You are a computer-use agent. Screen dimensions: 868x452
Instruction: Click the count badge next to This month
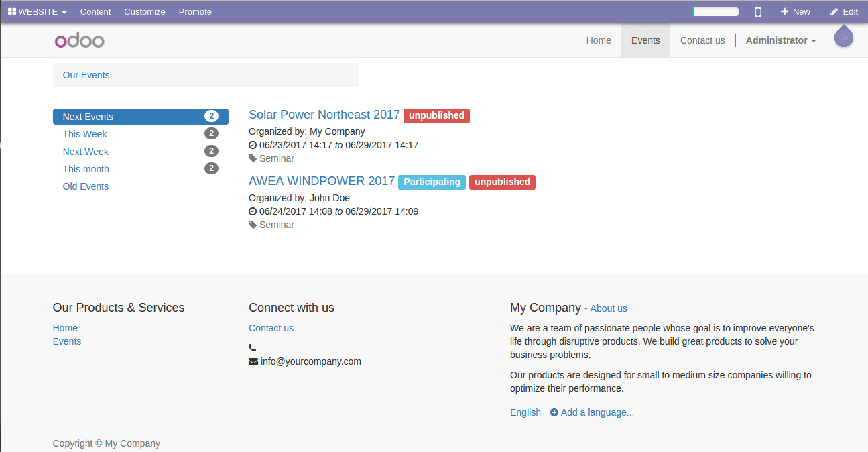(x=211, y=168)
